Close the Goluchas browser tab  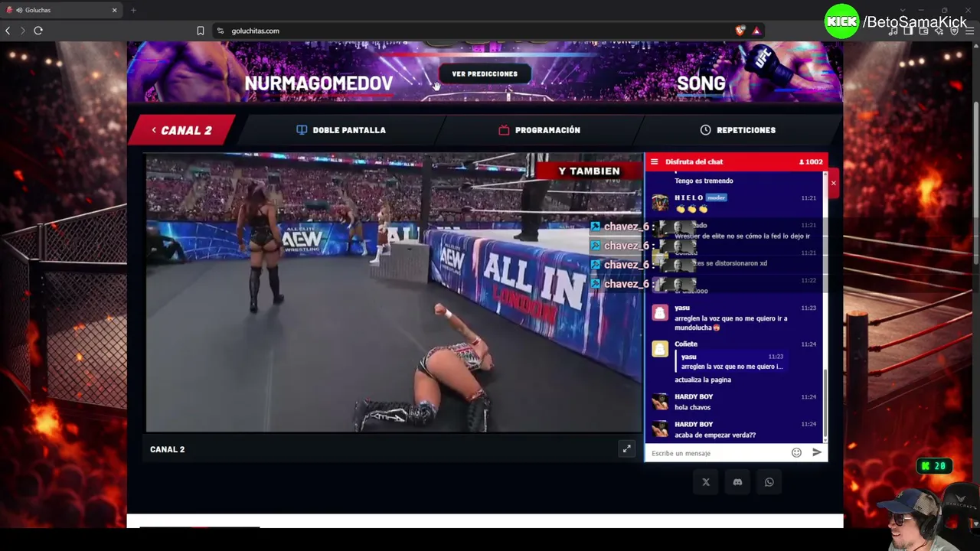coord(115,10)
